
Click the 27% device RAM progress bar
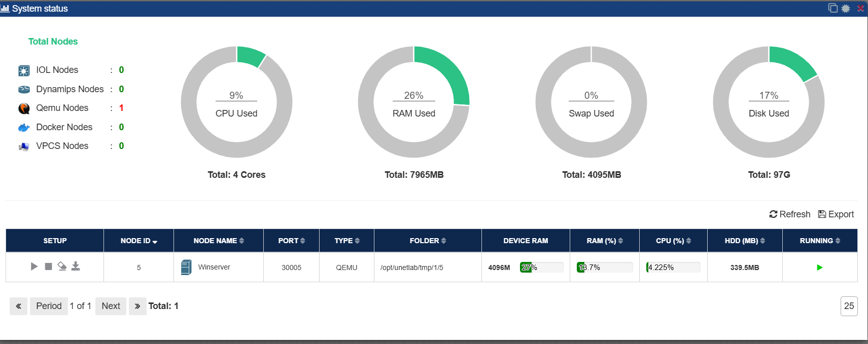click(x=542, y=267)
